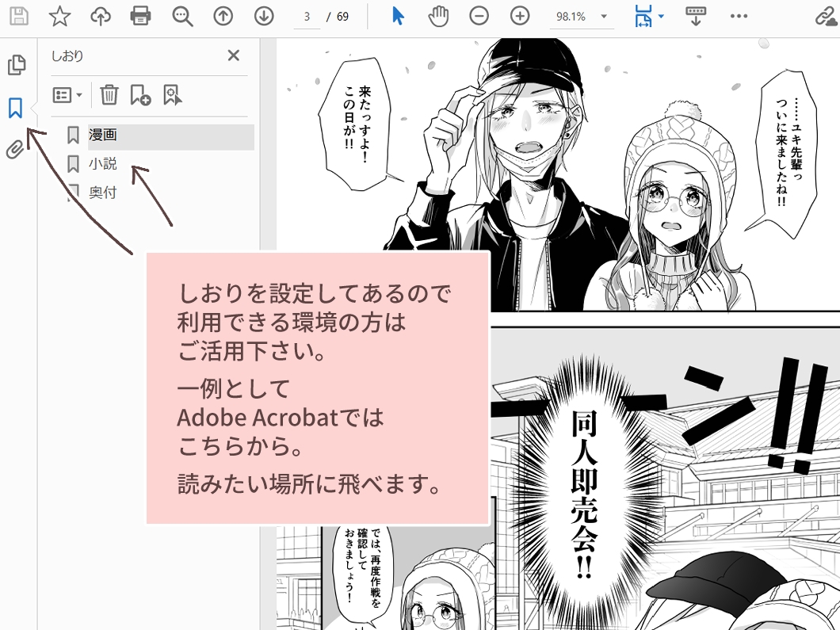This screenshot has width=840, height=630.
Task: Go to the next page
Action: [x=264, y=16]
